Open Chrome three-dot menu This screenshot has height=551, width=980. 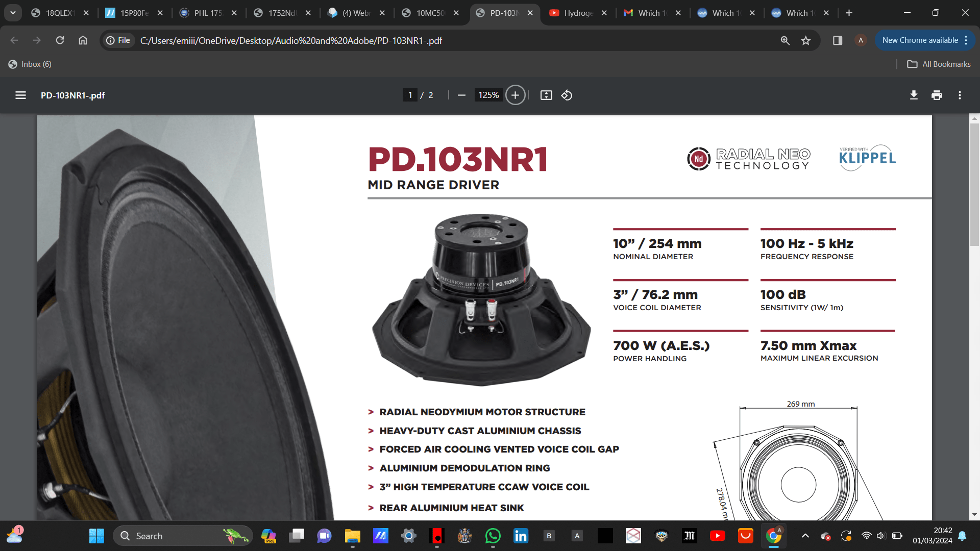966,40
